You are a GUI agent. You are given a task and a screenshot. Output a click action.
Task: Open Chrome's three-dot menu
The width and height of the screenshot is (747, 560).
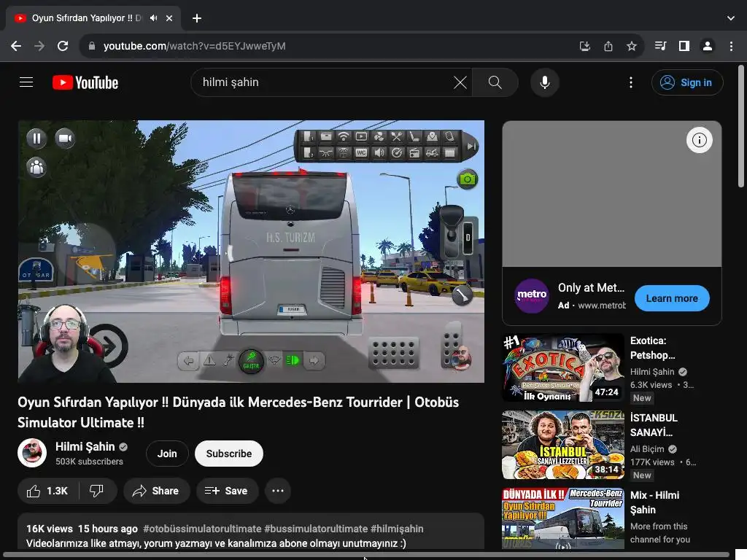click(x=731, y=46)
